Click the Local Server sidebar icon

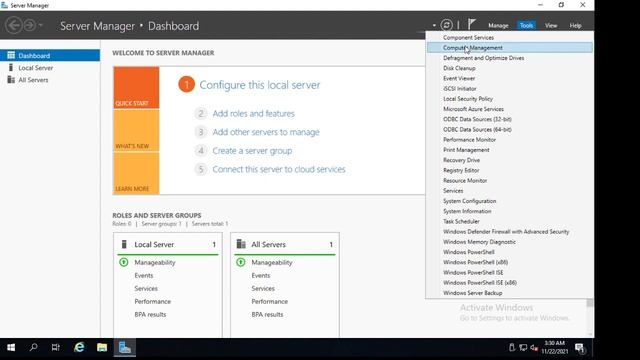tap(11, 67)
